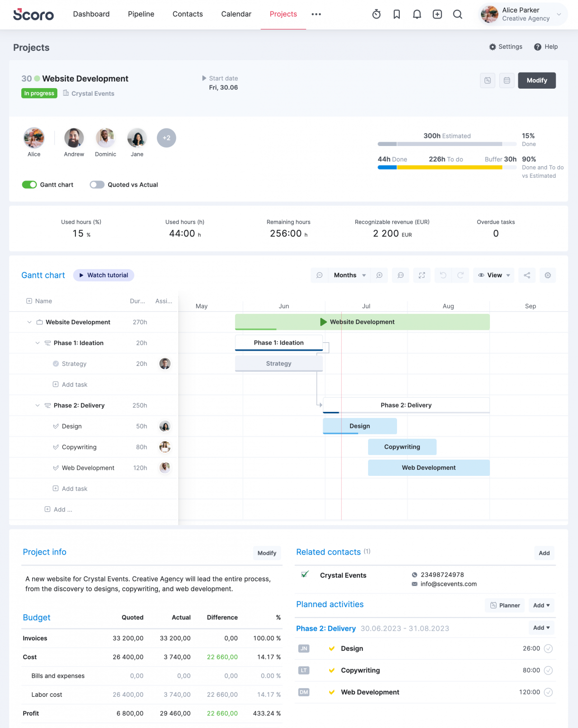This screenshot has width=578, height=728.
Task: Open the Months zoom level dropdown
Action: point(349,275)
